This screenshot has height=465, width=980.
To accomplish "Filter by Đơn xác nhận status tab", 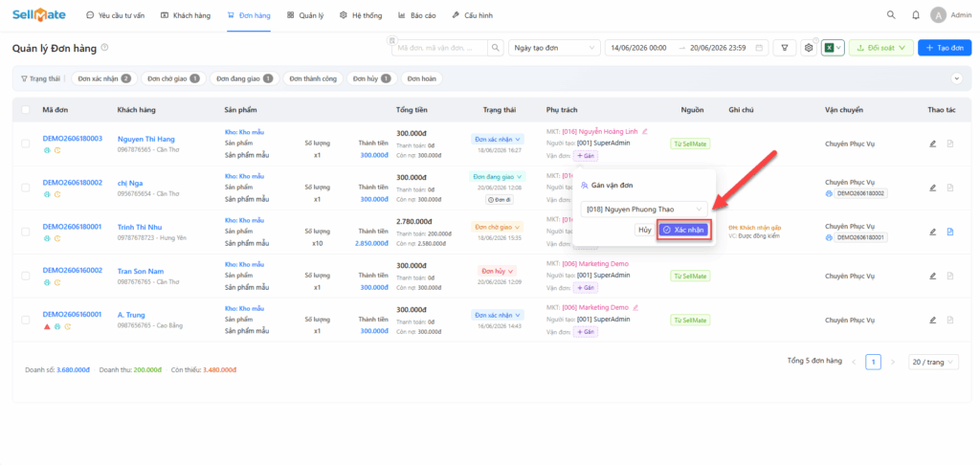I will click(104, 78).
